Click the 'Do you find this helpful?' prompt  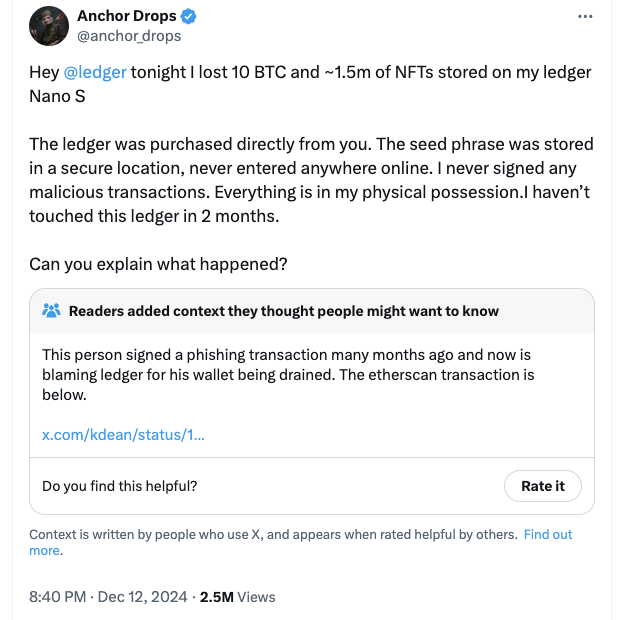pos(119,486)
